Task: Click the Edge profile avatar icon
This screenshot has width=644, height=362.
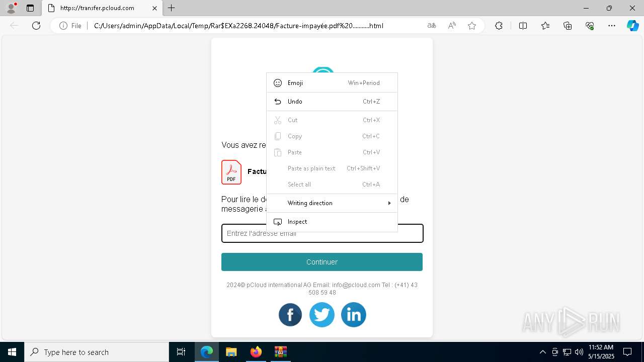Action: [11, 8]
